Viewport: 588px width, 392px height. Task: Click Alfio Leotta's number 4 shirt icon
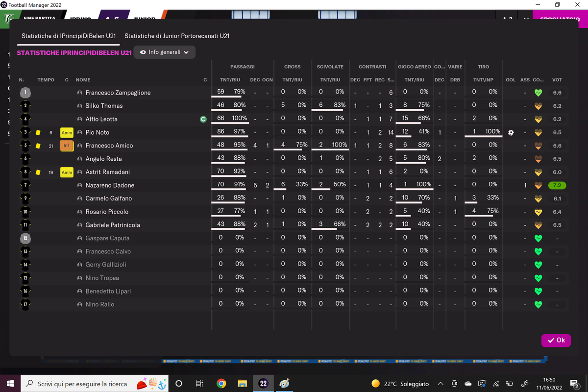click(x=25, y=119)
